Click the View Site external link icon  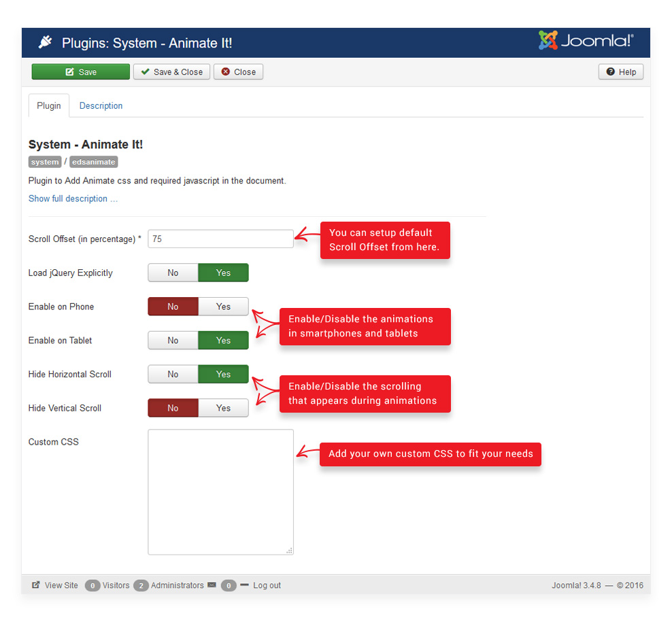pyautogui.click(x=36, y=585)
